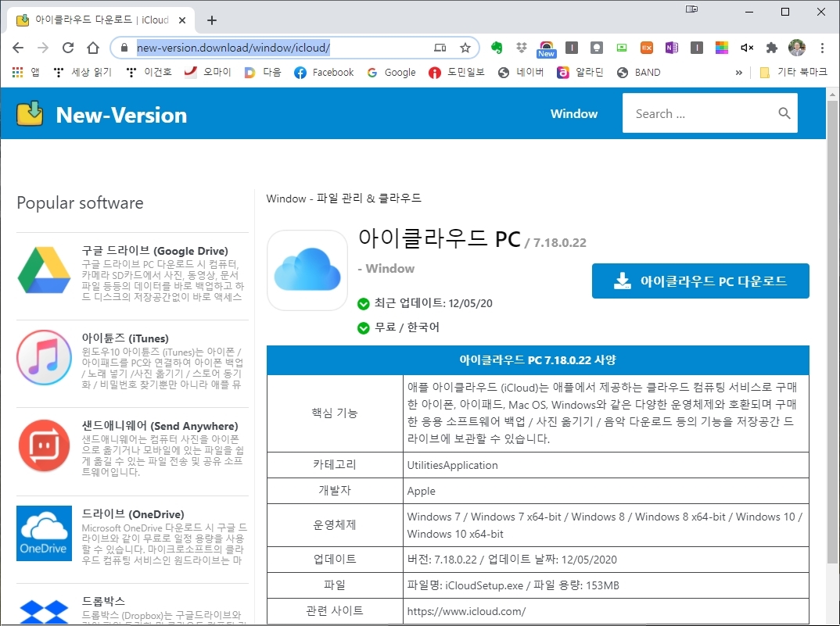Open the Apps grid bookmark icon
This screenshot has height=626, width=840.
click(18, 73)
